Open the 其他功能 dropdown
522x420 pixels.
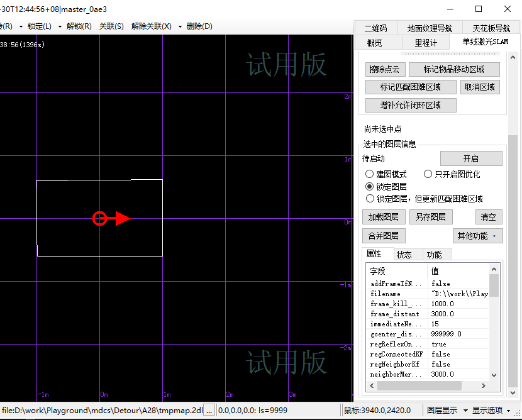tap(477, 236)
